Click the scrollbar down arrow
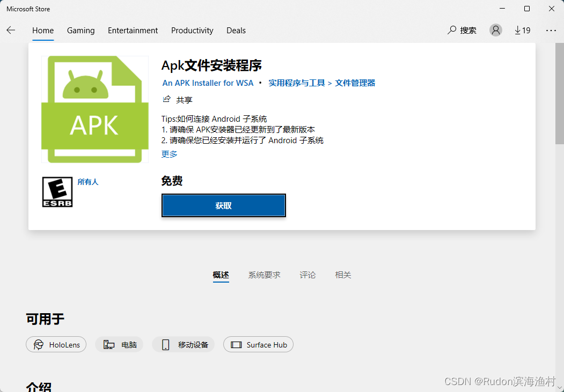 [x=560, y=388]
